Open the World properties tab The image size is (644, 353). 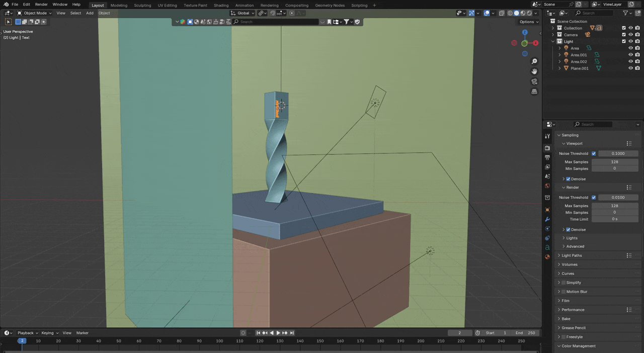coord(547,186)
